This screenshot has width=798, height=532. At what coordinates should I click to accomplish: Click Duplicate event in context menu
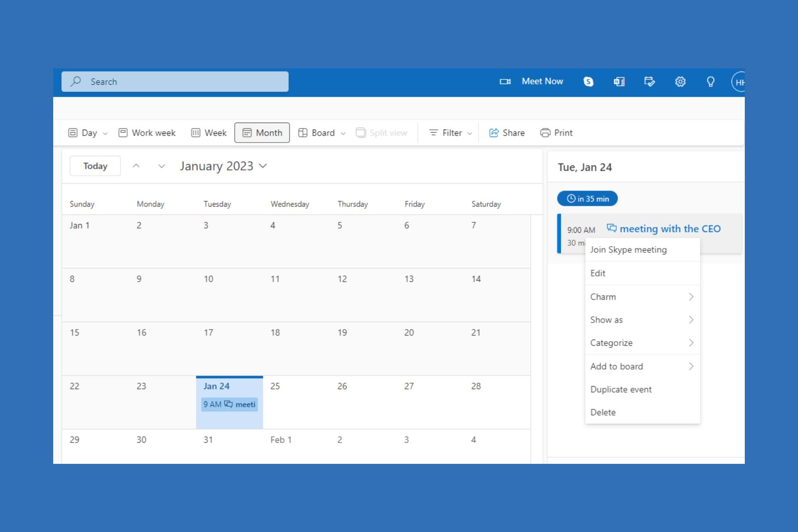pos(620,389)
